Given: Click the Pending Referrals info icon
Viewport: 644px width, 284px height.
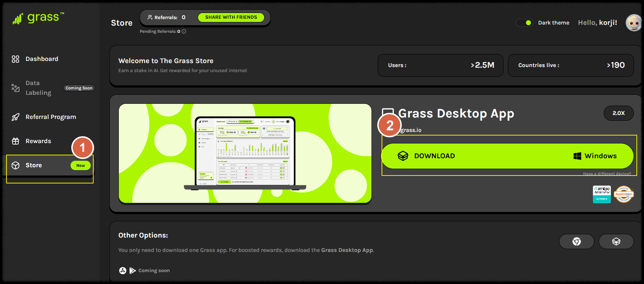Looking at the screenshot, I should pyautogui.click(x=184, y=31).
